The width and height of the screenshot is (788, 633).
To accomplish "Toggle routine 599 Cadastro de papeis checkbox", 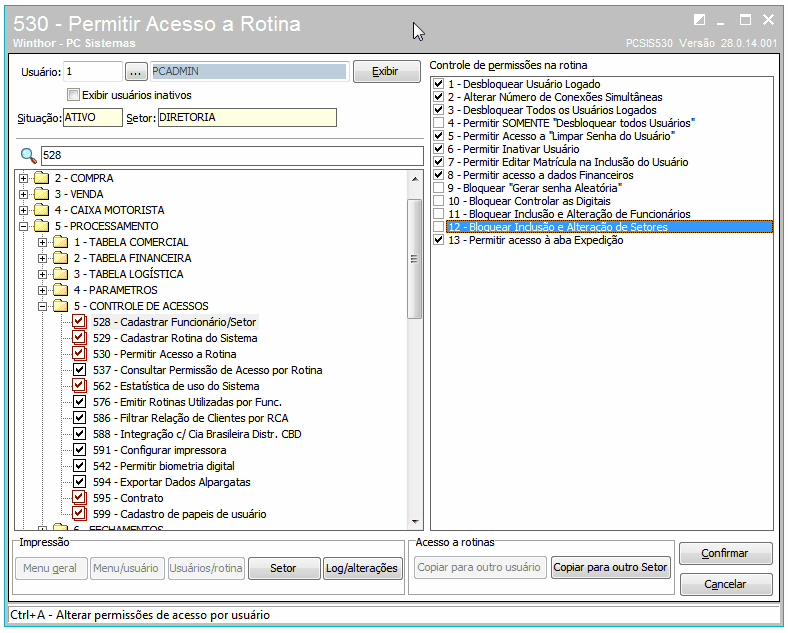I will [x=79, y=514].
